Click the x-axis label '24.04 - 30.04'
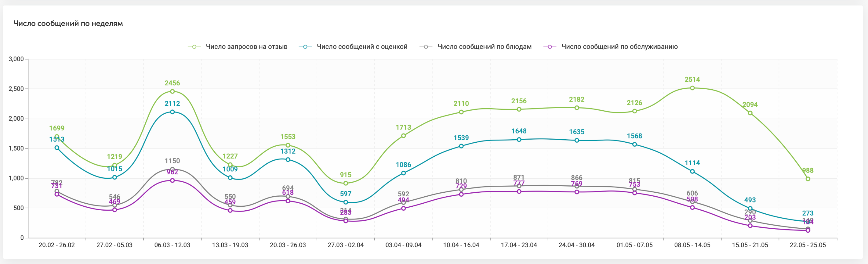868x264 pixels. click(x=577, y=245)
